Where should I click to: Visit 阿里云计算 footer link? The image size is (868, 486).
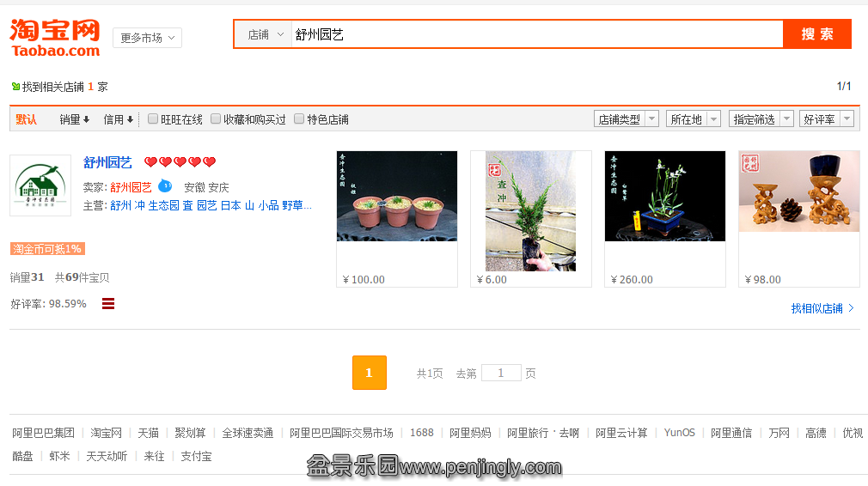pos(621,433)
